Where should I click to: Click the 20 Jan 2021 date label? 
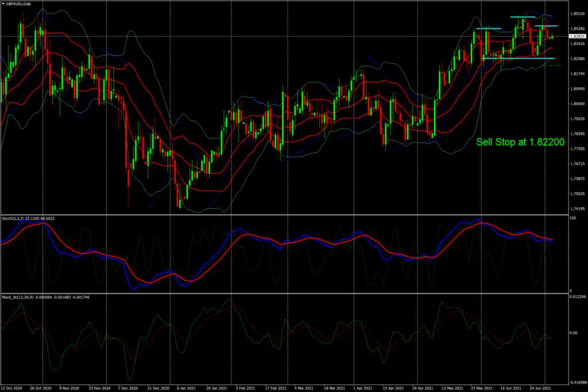216,388
